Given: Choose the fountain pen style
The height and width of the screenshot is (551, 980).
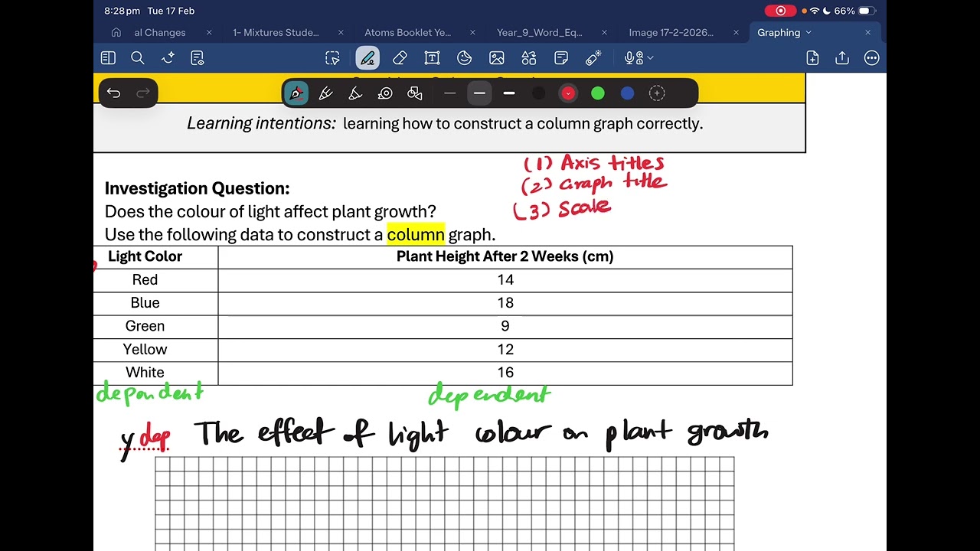Looking at the screenshot, I should (x=296, y=93).
